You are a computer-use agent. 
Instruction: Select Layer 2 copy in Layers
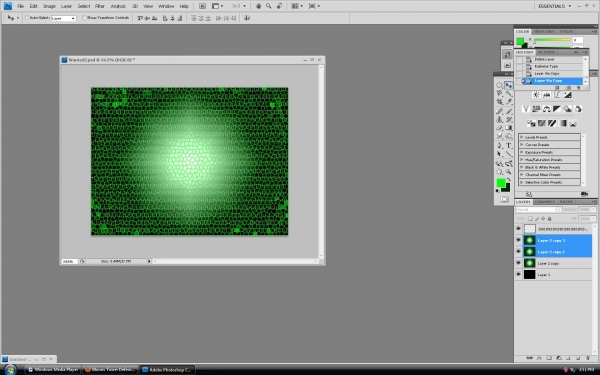pos(553,263)
